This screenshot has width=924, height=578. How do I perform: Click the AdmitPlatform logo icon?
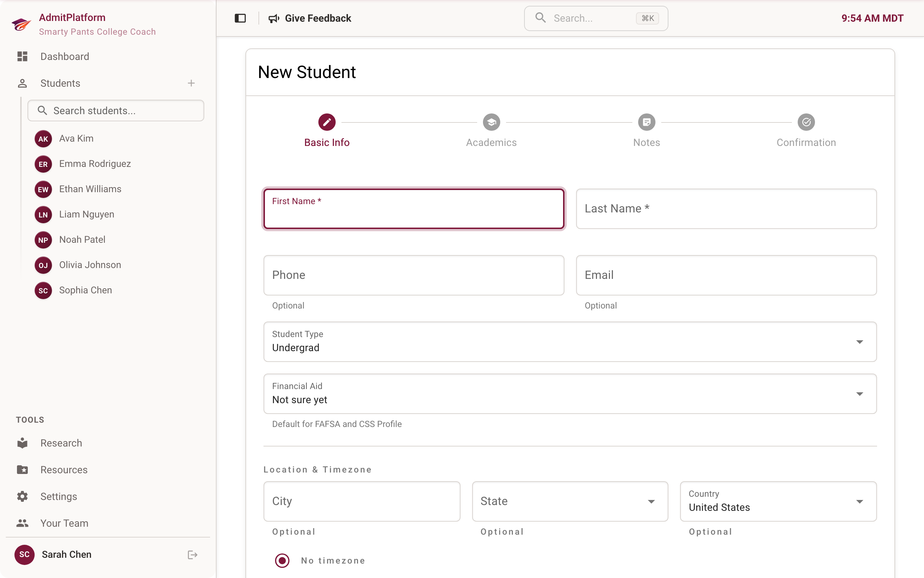21,24
